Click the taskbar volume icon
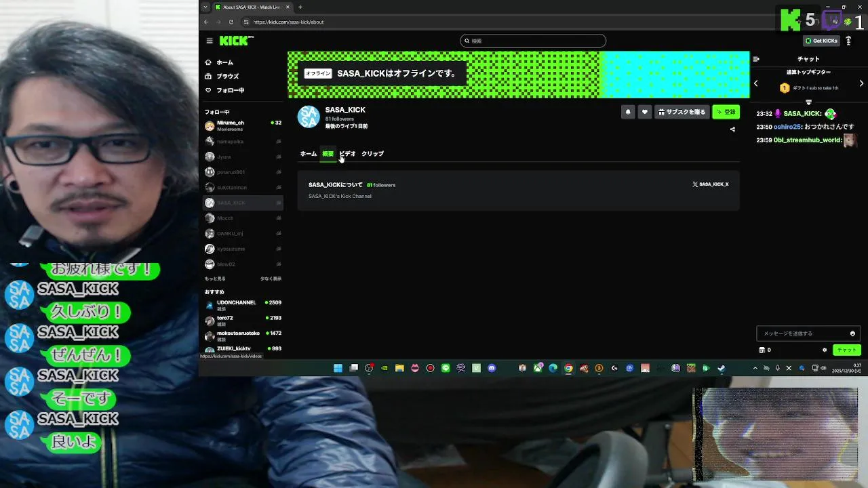The image size is (868, 488). (x=824, y=368)
